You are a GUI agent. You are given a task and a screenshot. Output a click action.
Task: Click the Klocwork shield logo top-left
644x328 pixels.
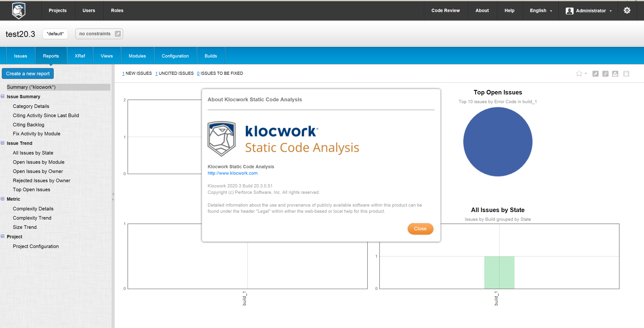point(18,10)
